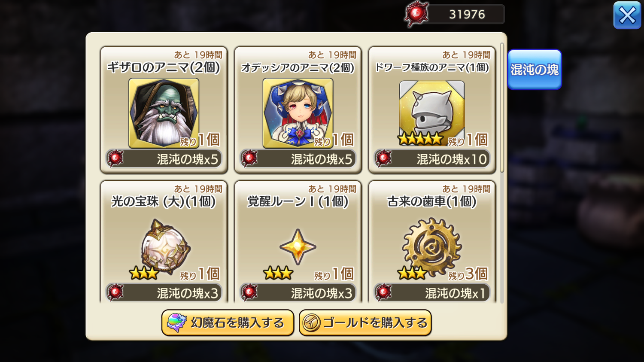Tap the 光の宝珠 (大) orb icon
The height and width of the screenshot is (362, 644).
tap(165, 247)
